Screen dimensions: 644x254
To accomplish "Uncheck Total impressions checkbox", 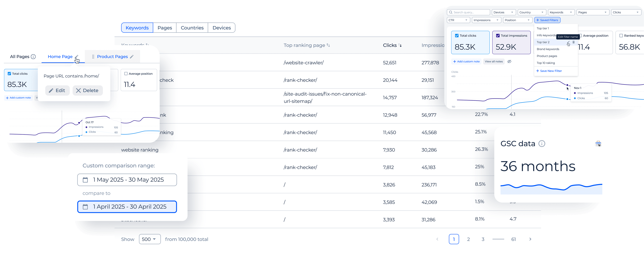I will coord(498,36).
